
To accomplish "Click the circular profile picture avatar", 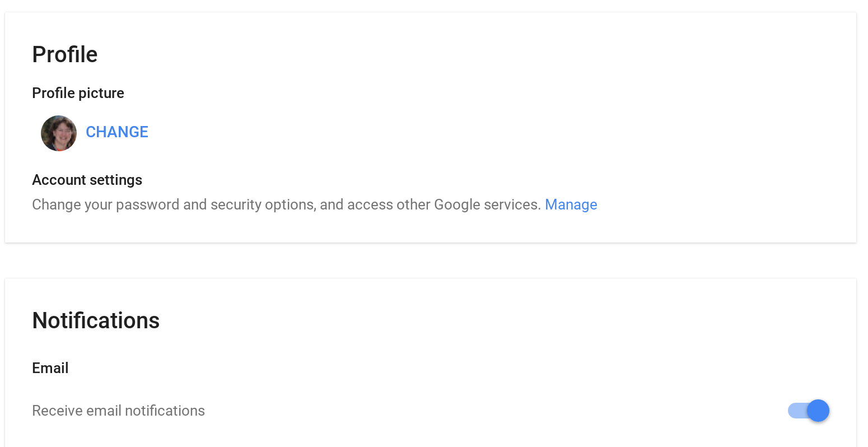I will [59, 133].
